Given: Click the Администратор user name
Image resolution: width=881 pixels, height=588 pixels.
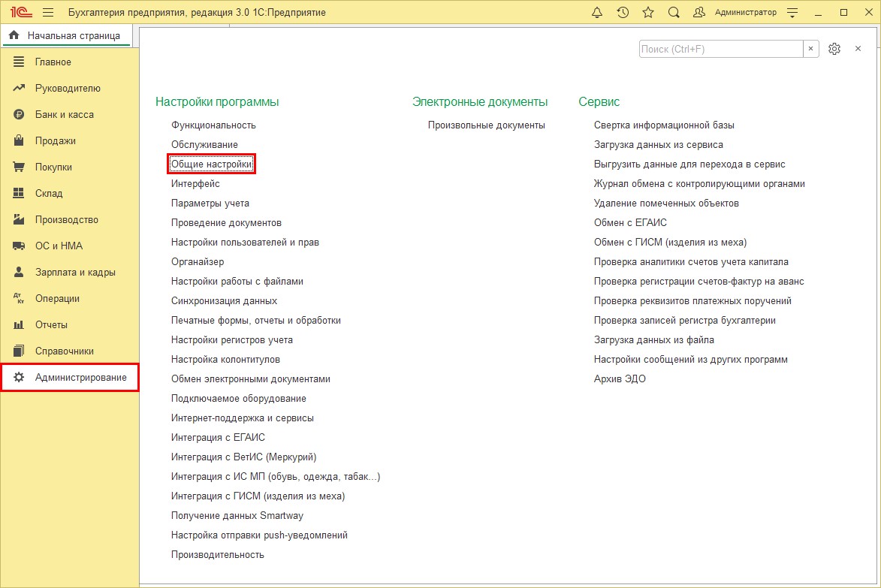Looking at the screenshot, I should (745, 13).
